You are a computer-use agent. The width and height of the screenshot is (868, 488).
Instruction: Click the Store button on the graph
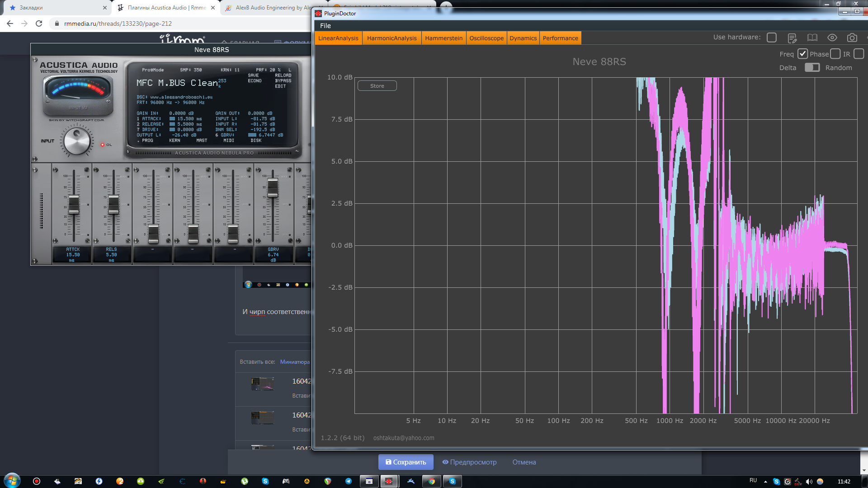[377, 86]
